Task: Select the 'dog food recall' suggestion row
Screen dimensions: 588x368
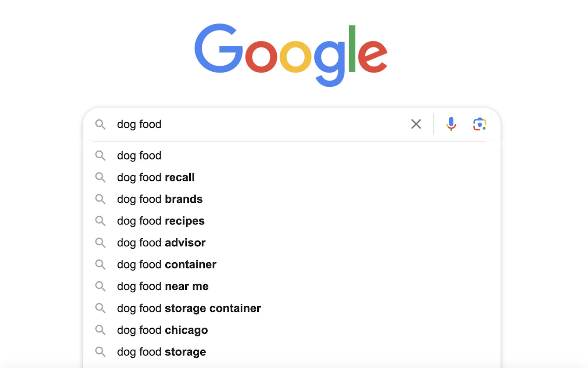Action: pyautogui.click(x=155, y=177)
